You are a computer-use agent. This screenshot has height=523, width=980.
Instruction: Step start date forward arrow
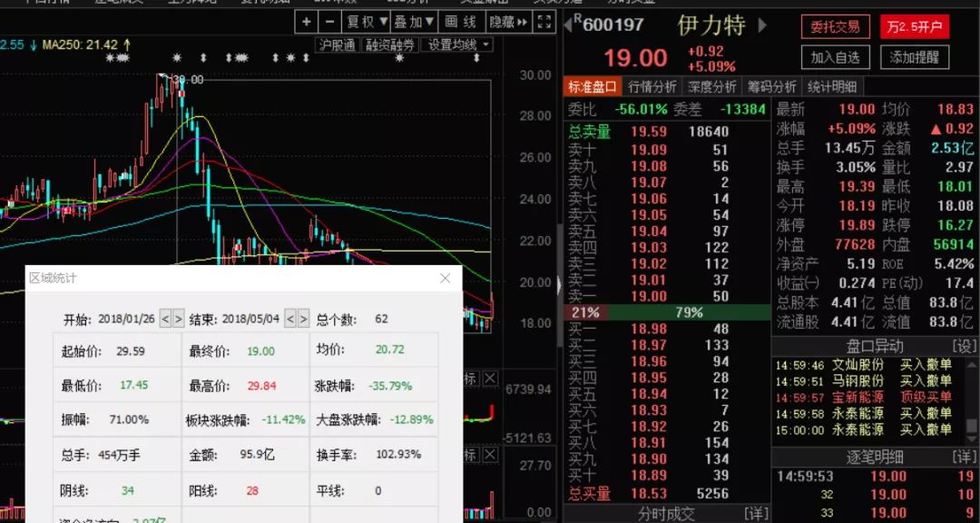178,319
